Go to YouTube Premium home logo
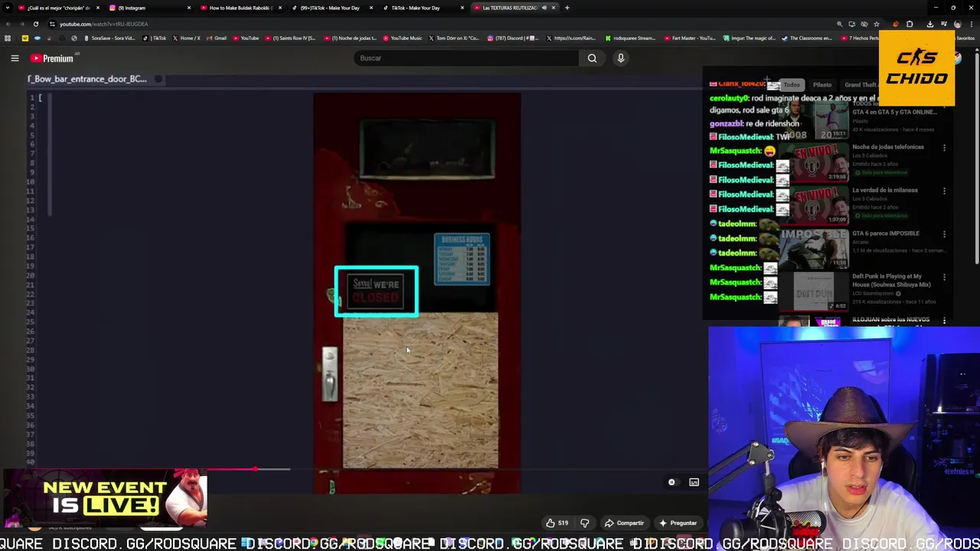 (52, 58)
